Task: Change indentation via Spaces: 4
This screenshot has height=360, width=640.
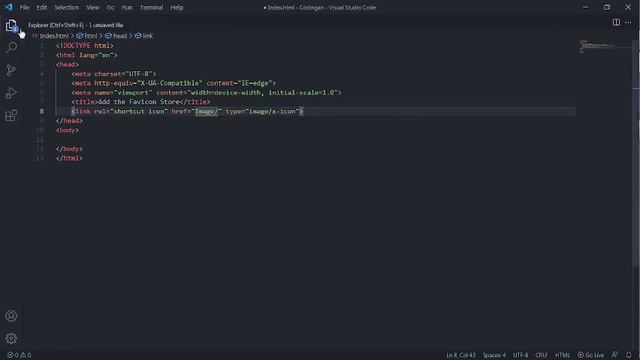Action: tap(494, 355)
